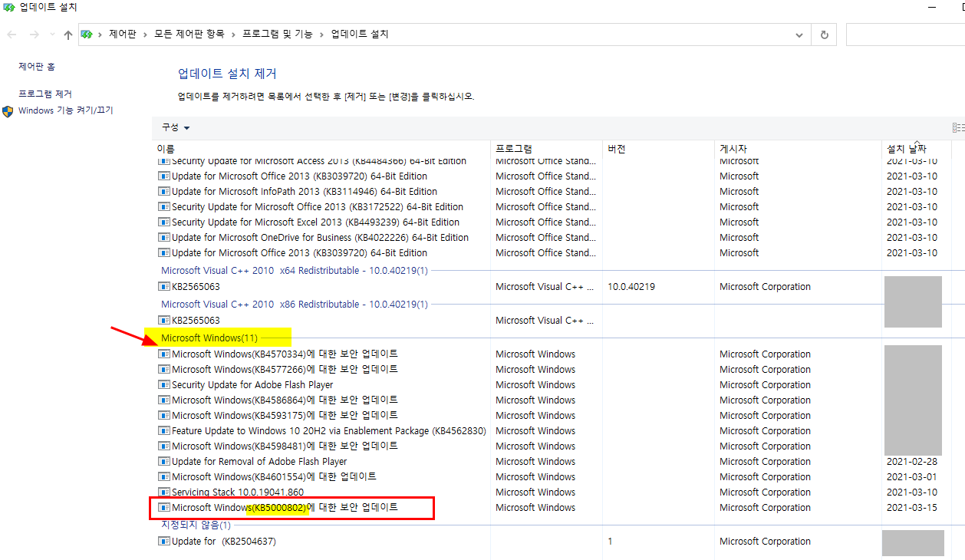The image size is (965, 560).
Task: Select 프로그램 및 기능 breadcrumb
Action: pos(278,35)
